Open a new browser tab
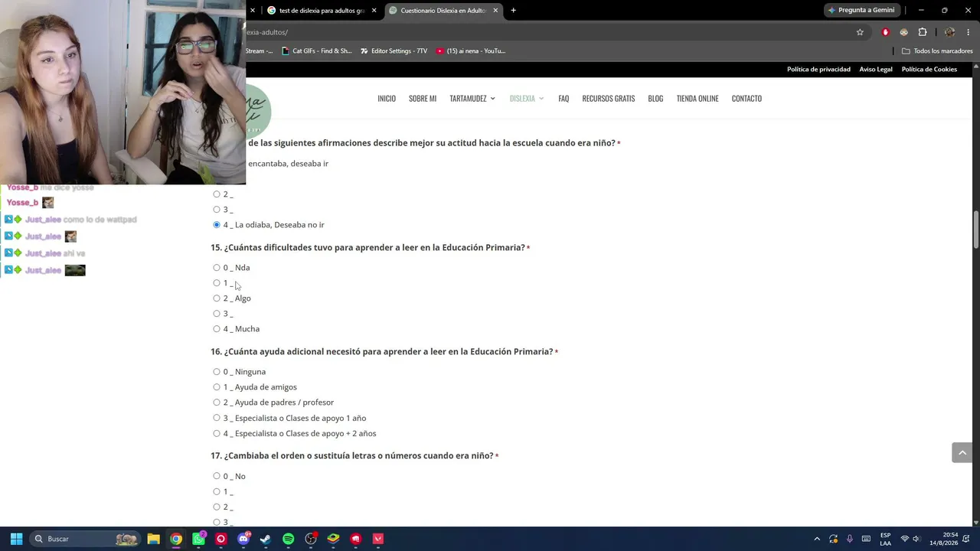Viewport: 980px width, 551px height. (513, 10)
